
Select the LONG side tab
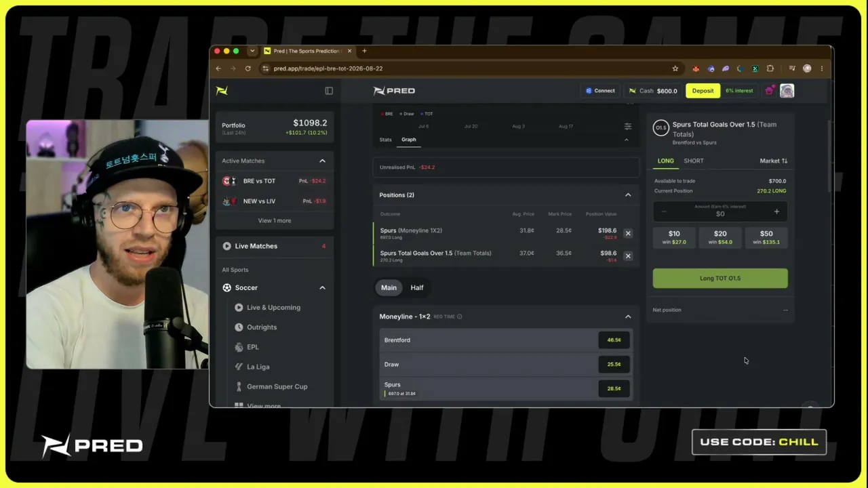pyautogui.click(x=666, y=161)
